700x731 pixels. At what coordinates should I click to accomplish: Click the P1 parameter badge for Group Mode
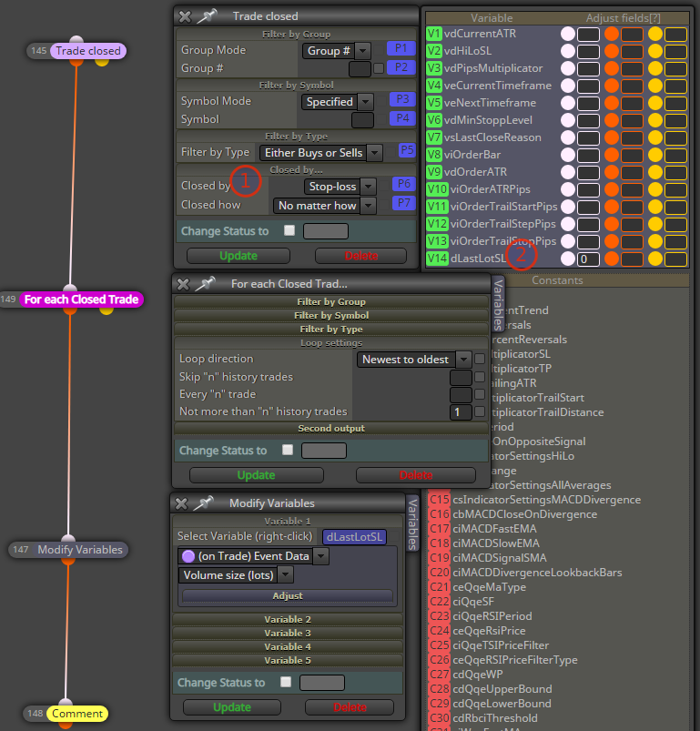point(401,48)
